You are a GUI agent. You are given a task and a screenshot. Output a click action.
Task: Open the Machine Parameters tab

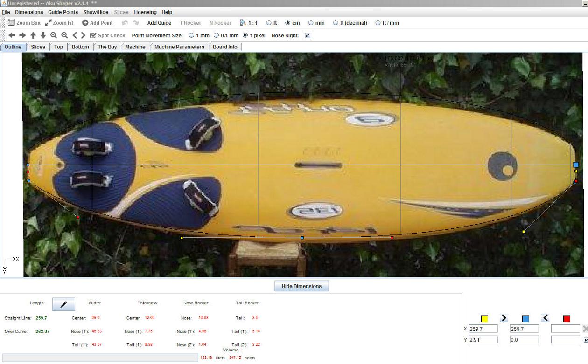[179, 47]
